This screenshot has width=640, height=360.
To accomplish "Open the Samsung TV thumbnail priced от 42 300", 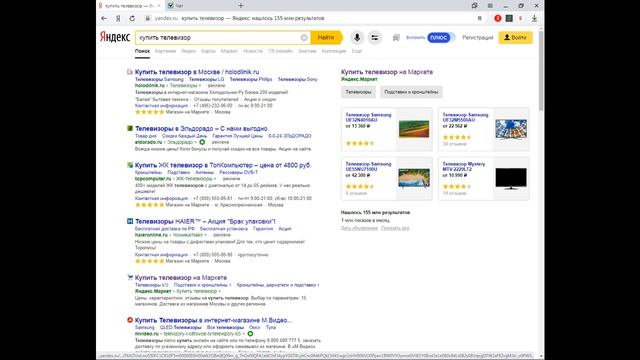I will tap(414, 178).
